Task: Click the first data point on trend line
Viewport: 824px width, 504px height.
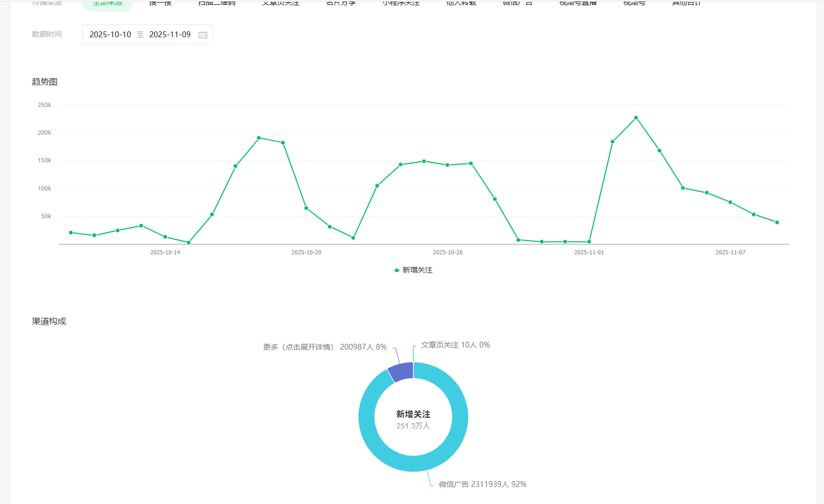Action: [71, 233]
